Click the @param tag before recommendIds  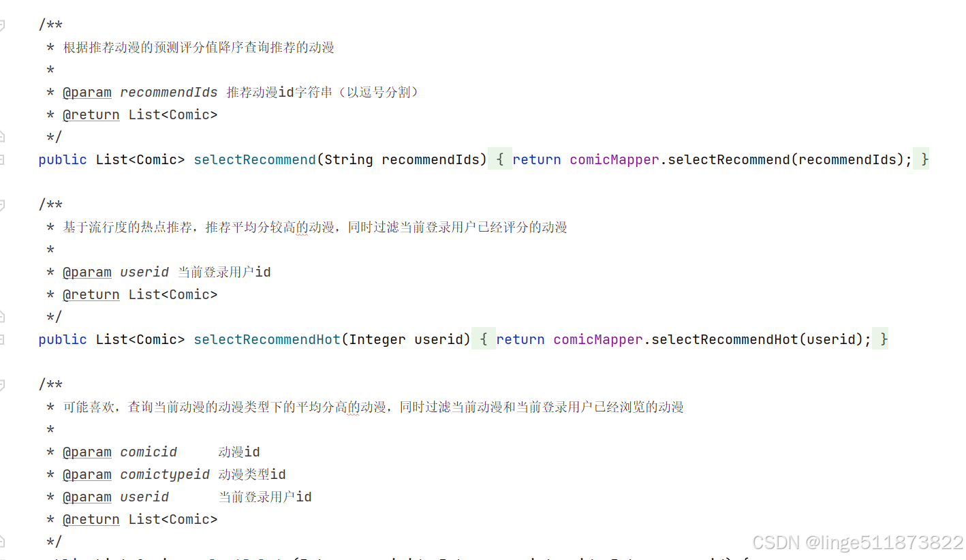87,92
